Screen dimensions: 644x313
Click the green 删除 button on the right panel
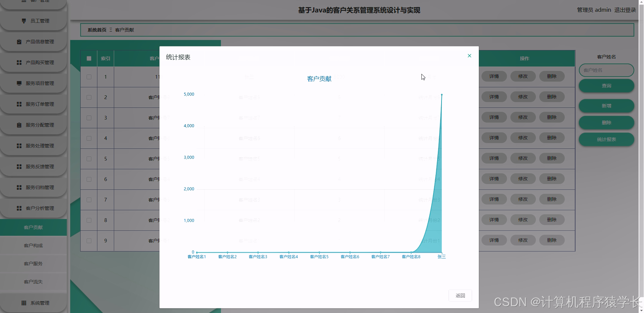(x=606, y=123)
